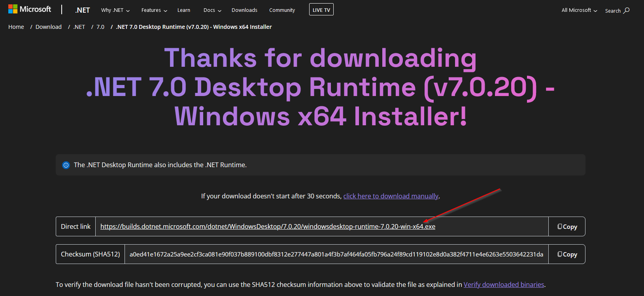Open the 7.0 breadcrumb link
The image size is (644, 296).
click(x=100, y=27)
